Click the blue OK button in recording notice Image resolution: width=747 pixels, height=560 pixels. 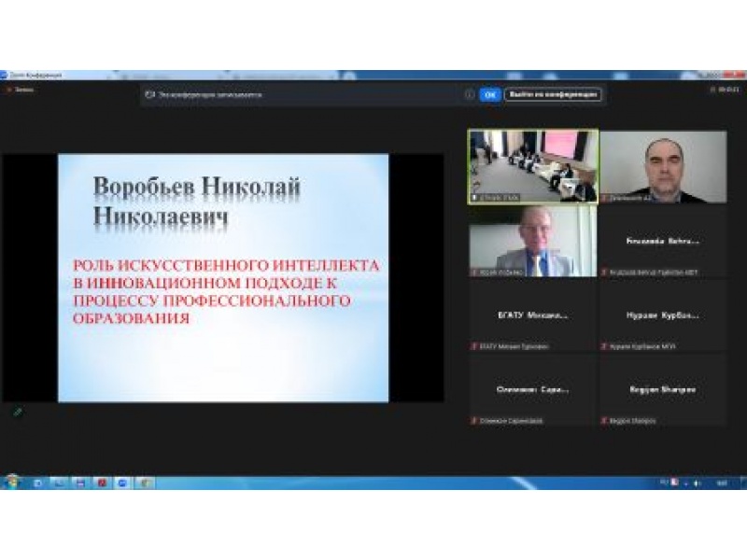tap(490, 94)
